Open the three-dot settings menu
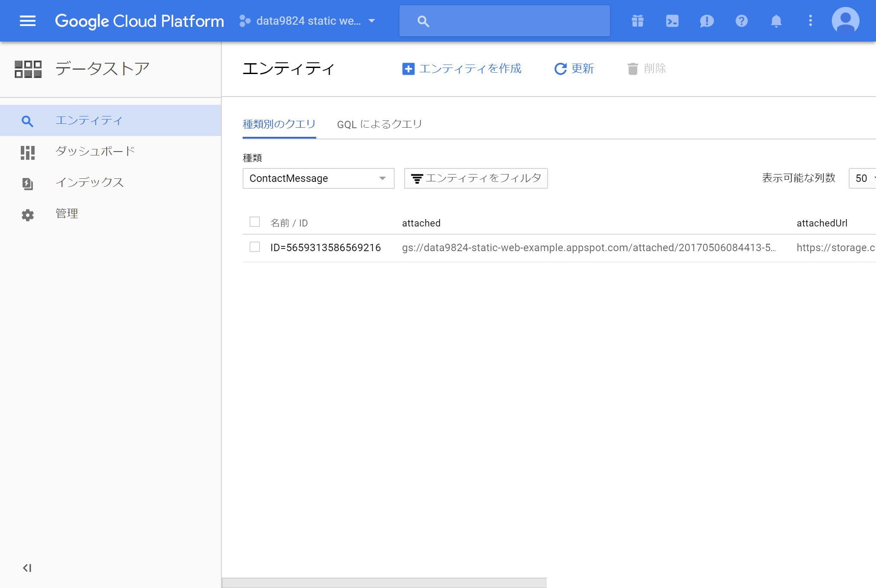The height and width of the screenshot is (588, 876). pos(810,21)
